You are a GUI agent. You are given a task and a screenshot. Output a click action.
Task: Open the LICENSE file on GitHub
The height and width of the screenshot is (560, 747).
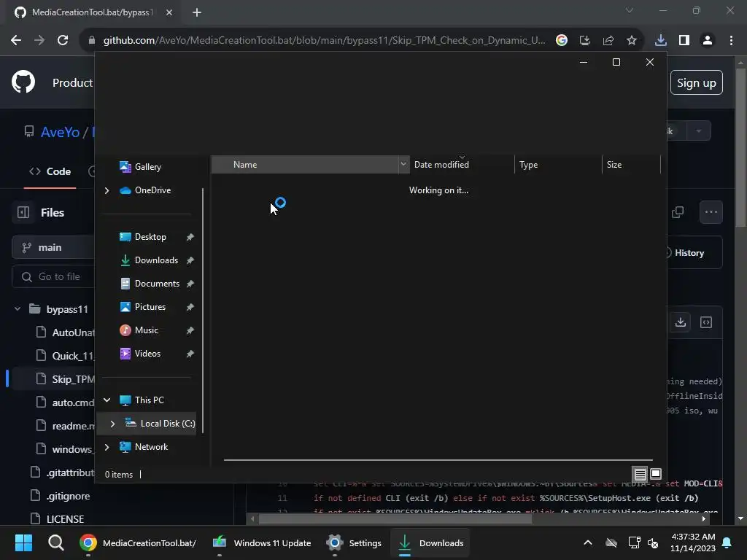point(65,518)
